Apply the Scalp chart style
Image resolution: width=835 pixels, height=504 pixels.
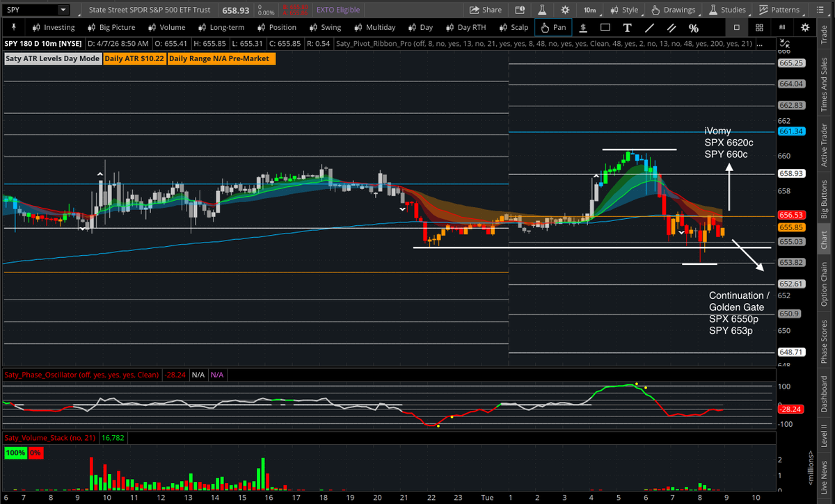[x=513, y=27]
